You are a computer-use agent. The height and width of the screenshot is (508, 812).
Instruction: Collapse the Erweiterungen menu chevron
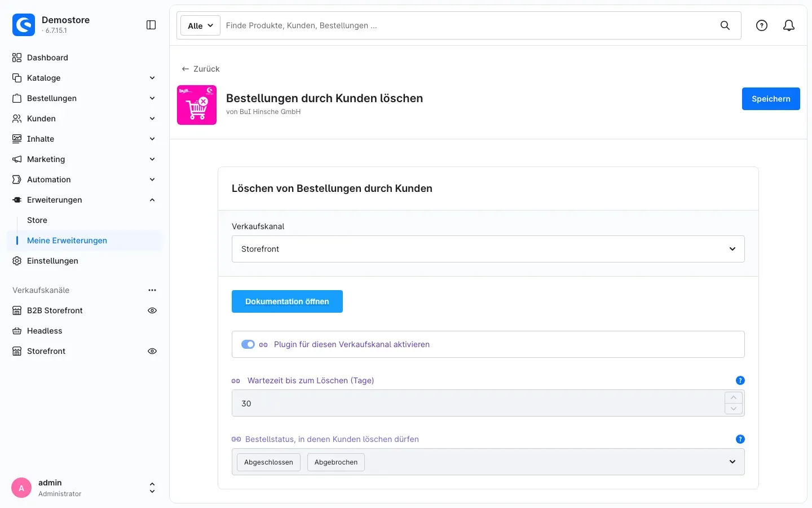pyautogui.click(x=152, y=200)
